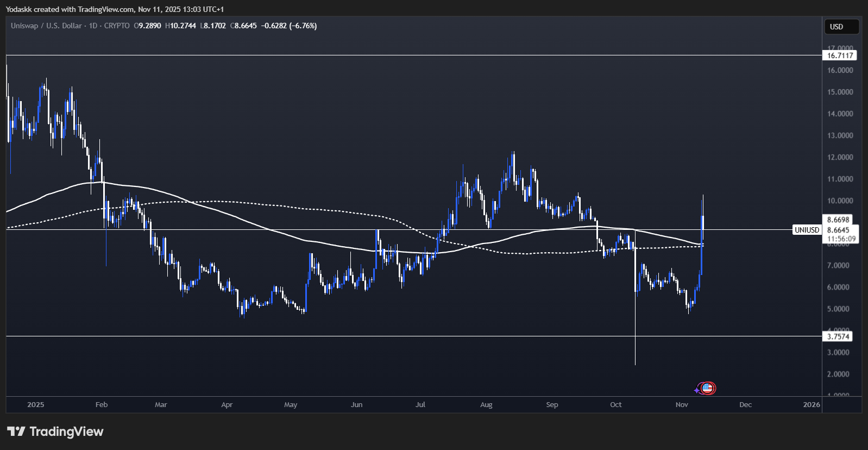The height and width of the screenshot is (450, 868).
Task: Click the 2026 label on time axis
Action: point(812,404)
